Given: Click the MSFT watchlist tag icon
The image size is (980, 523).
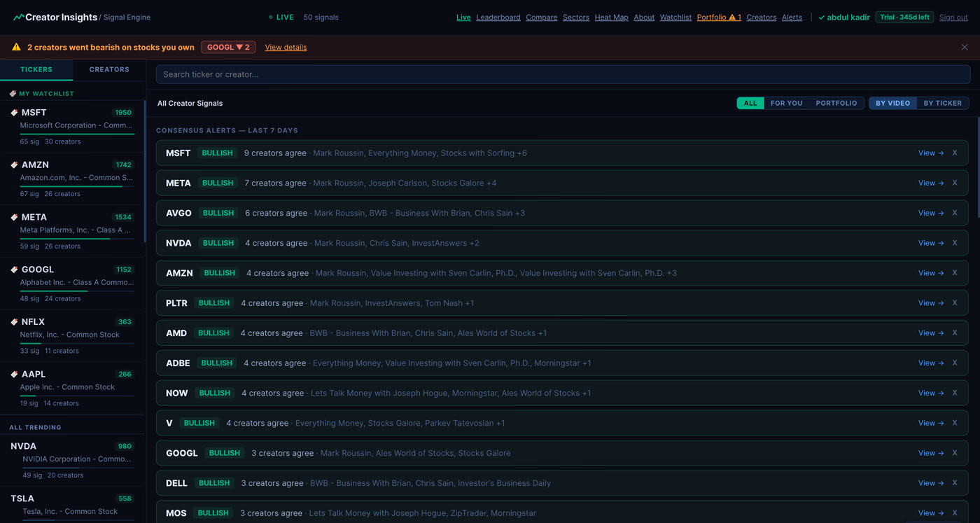Looking at the screenshot, I should click(x=14, y=112).
